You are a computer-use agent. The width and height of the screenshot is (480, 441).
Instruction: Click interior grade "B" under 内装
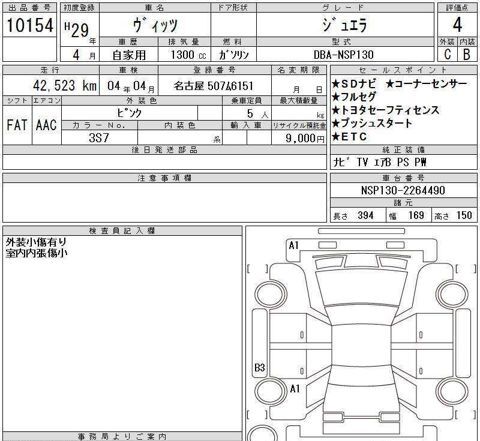point(467,54)
